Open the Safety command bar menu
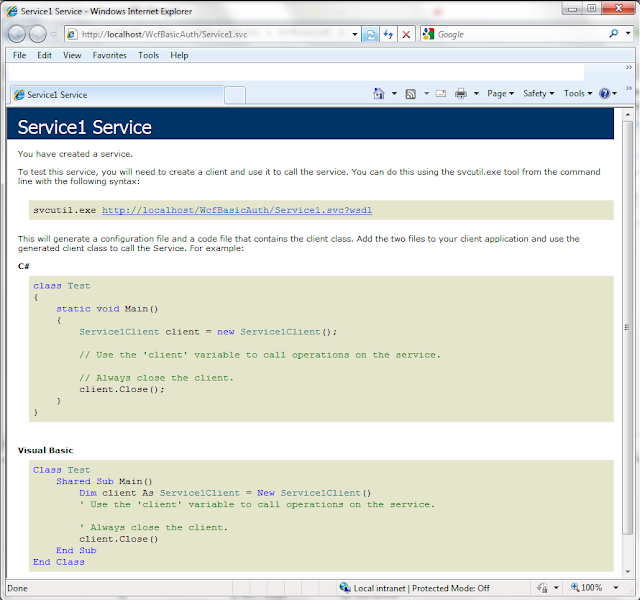 tap(539, 93)
